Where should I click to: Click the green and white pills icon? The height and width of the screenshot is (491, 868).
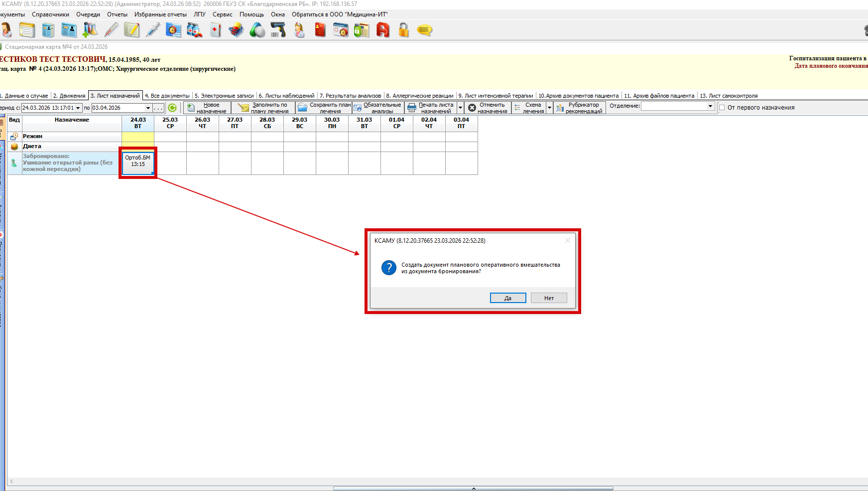click(257, 30)
